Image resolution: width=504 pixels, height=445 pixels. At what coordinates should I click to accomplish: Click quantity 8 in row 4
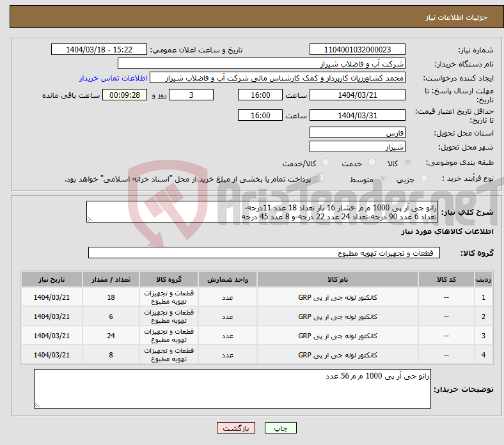pyautogui.click(x=111, y=355)
